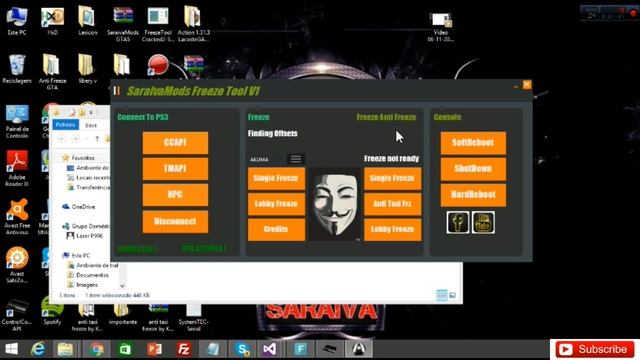This screenshot has width=640, height=360.
Task: Open the libery v folder
Action: (x=87, y=69)
